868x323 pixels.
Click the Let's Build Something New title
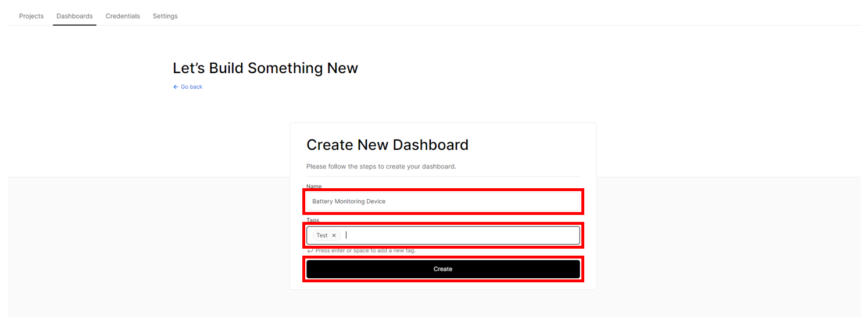coord(265,68)
